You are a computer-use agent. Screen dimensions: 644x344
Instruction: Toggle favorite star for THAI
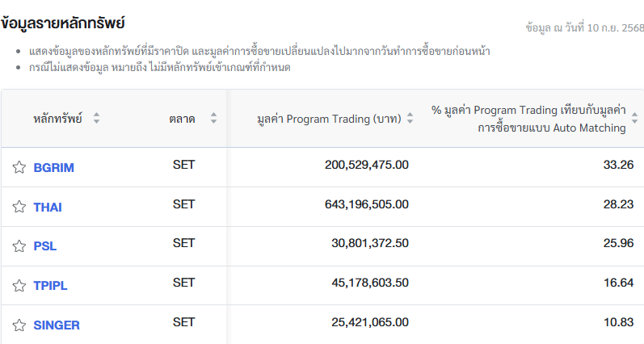pyautogui.click(x=19, y=207)
